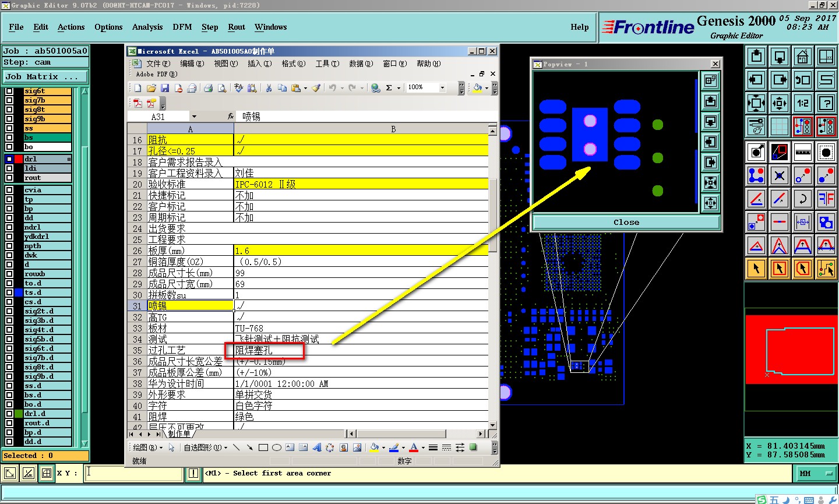Open the Excel paste options dropdown arrow

pos(305,89)
